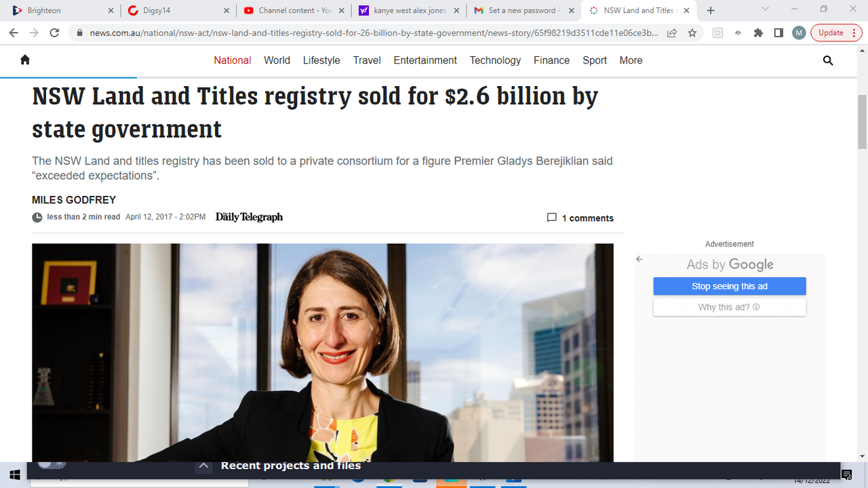This screenshot has width=868, height=488.
Task: Open the tab search dropdown arrow
Action: click(765, 9)
